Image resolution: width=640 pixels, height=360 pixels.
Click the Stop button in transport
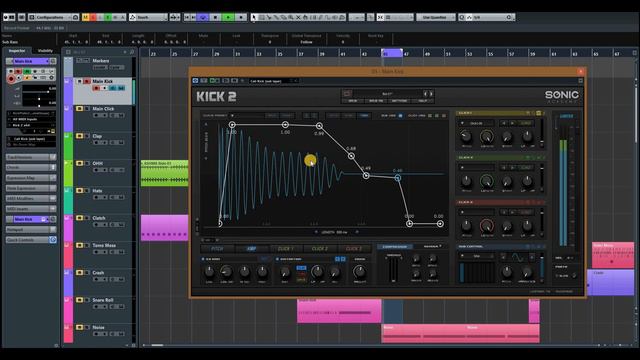(x=216, y=17)
